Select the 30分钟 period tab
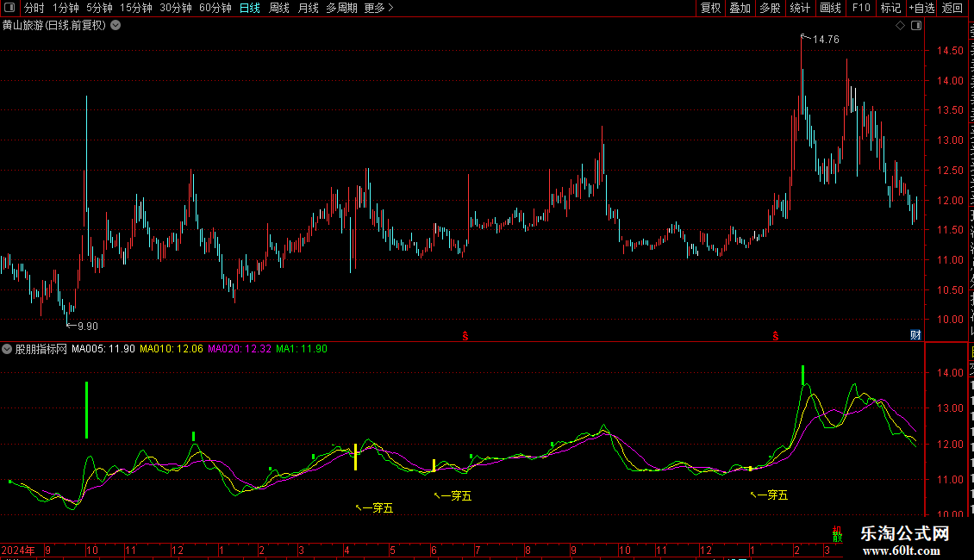 (175, 8)
